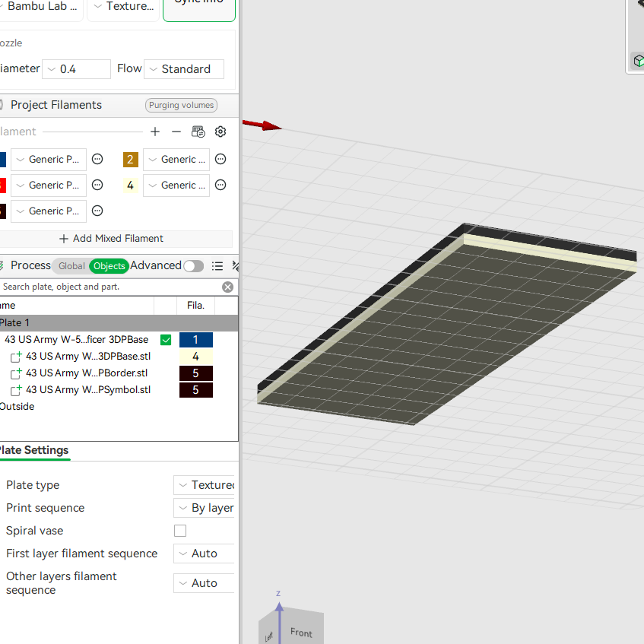
Task: Select the Plate Settings tab
Action: [x=34, y=450]
